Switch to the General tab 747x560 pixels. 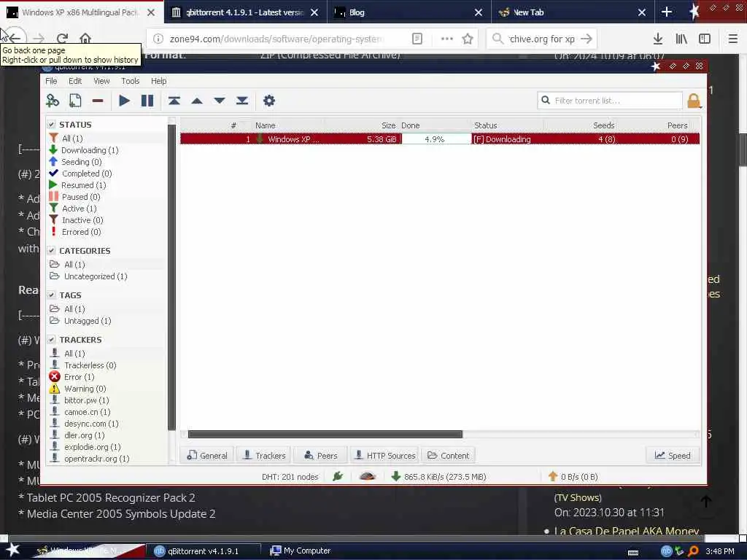(207, 455)
